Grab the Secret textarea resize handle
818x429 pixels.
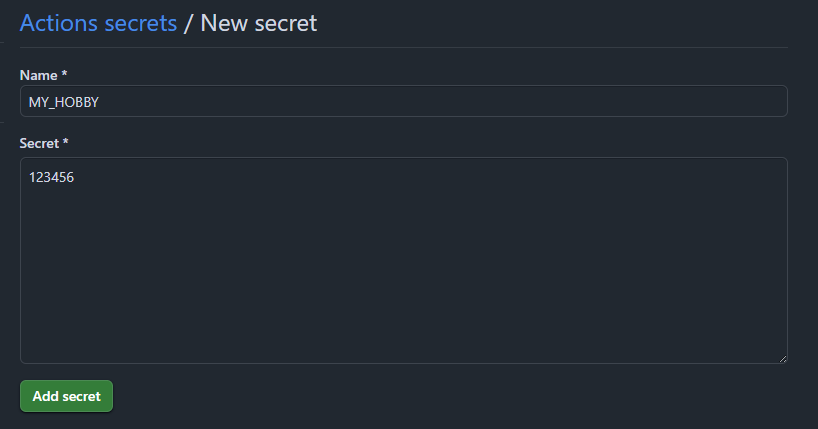click(x=782, y=358)
